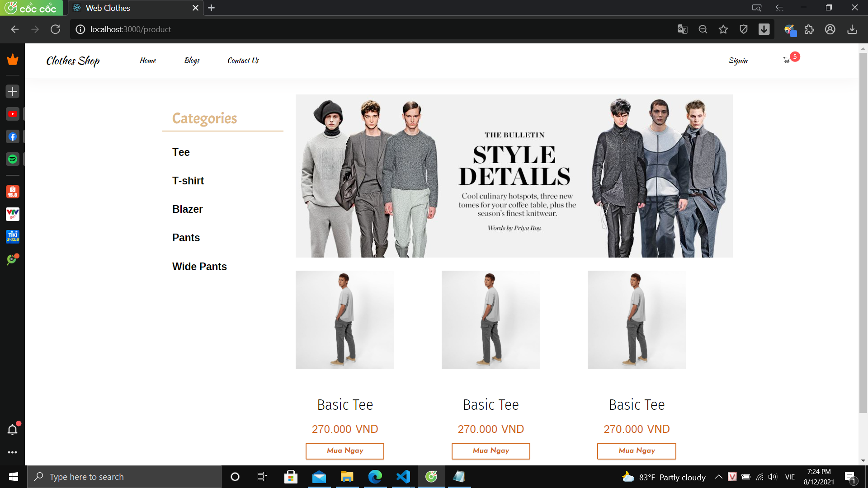This screenshot has height=488, width=868.
Task: Click the Shopee sidebar icon
Action: 13,192
